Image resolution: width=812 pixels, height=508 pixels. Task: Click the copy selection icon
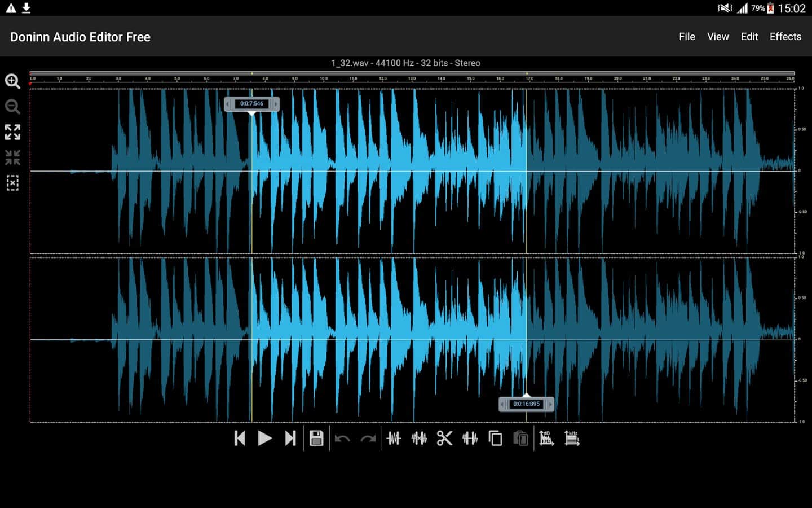point(495,439)
